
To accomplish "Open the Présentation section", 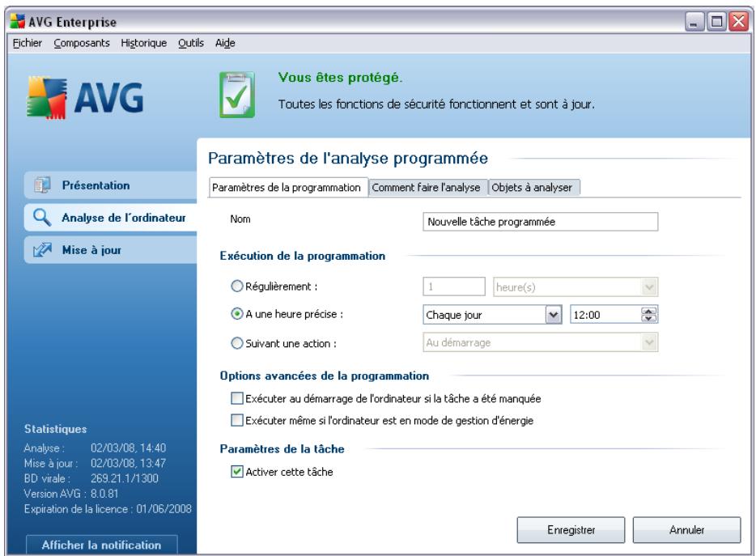I will 110,185.
